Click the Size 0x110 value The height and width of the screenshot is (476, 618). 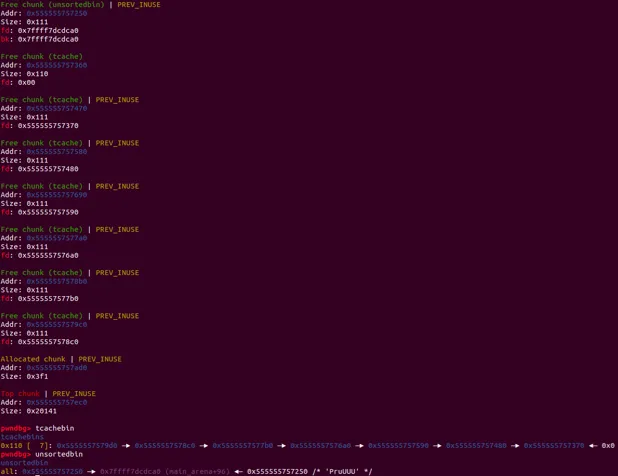(37, 74)
